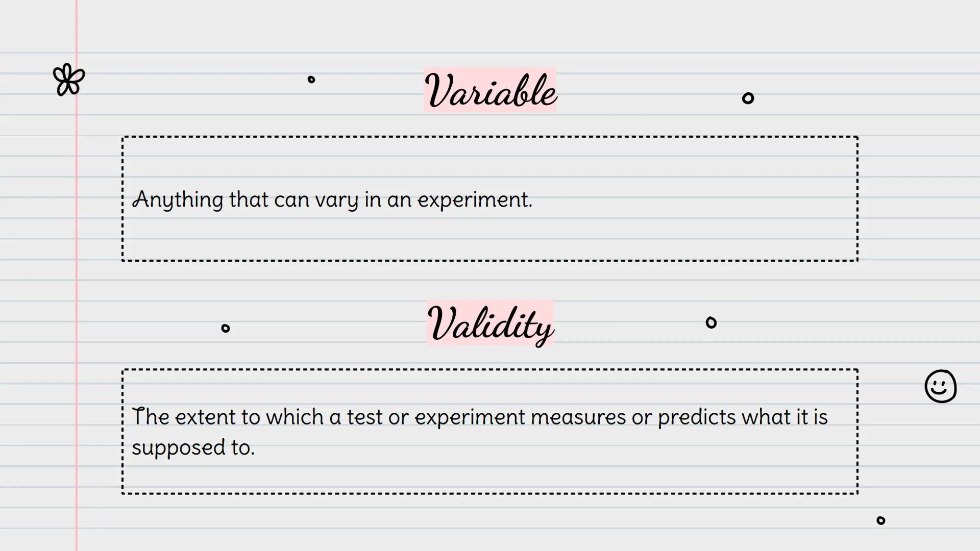Click the word "extent" in the Validity definition
Viewport: 980px width, 551px height.
(x=205, y=417)
